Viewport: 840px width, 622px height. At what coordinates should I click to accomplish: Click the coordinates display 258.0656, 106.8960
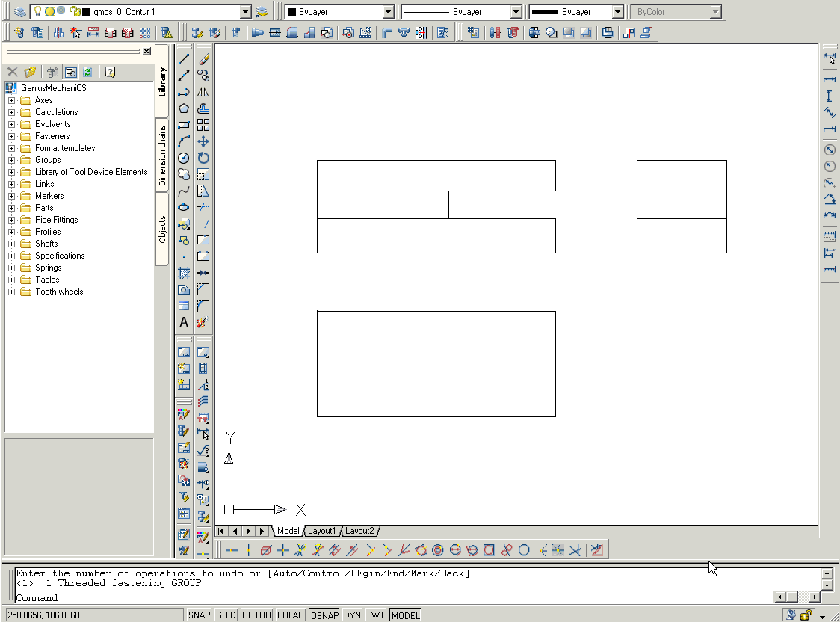point(94,615)
